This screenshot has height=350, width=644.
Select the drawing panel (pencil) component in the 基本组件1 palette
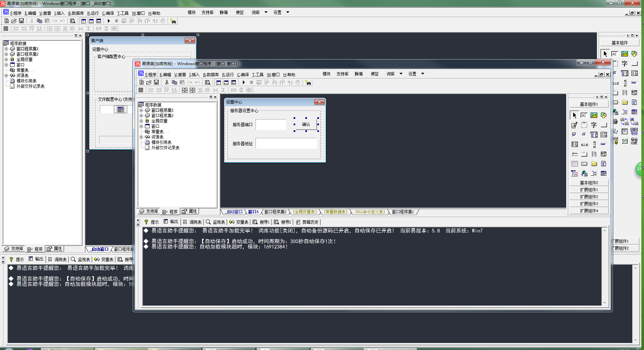tap(575, 125)
